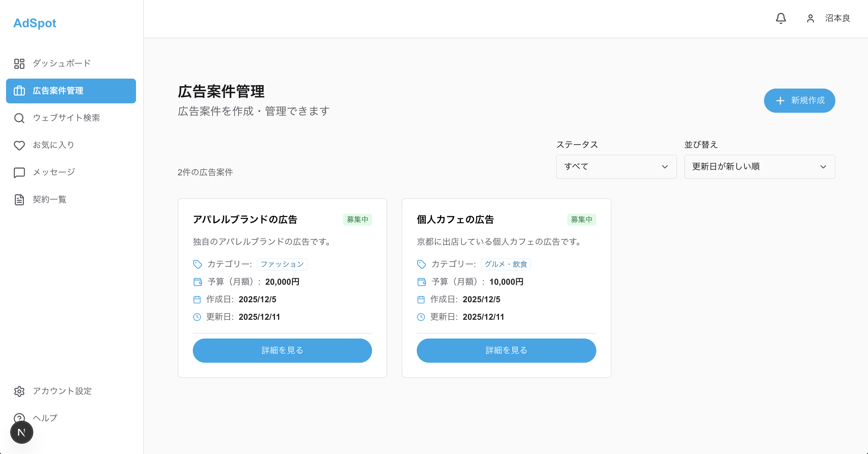Open メッセージ via the speech bubble icon
868x454 pixels.
pyautogui.click(x=19, y=172)
